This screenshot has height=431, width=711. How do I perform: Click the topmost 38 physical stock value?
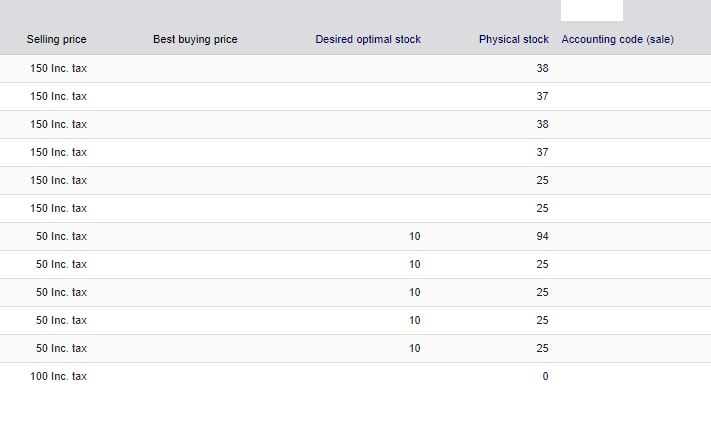click(x=542, y=68)
